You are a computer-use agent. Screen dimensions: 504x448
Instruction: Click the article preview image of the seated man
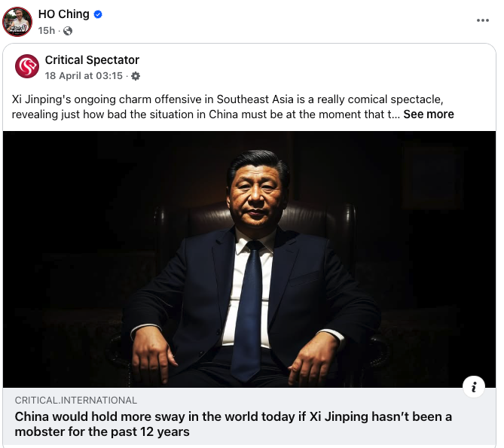coord(249,259)
